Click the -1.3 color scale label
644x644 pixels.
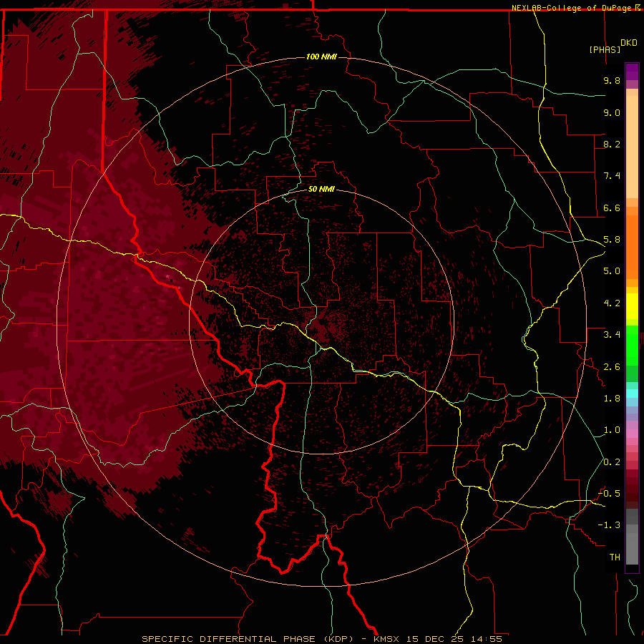609,525
